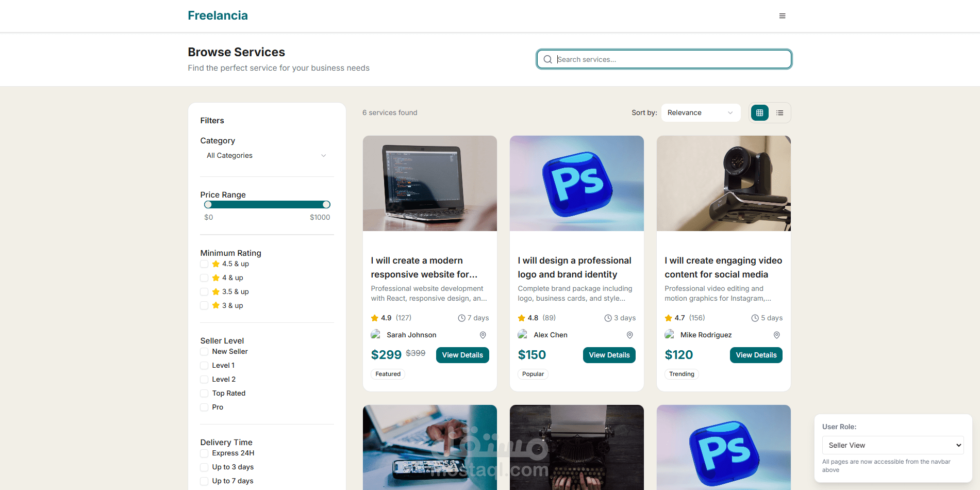This screenshot has height=490, width=980.
Task: Click the Featured tag on website service
Action: 388,374
